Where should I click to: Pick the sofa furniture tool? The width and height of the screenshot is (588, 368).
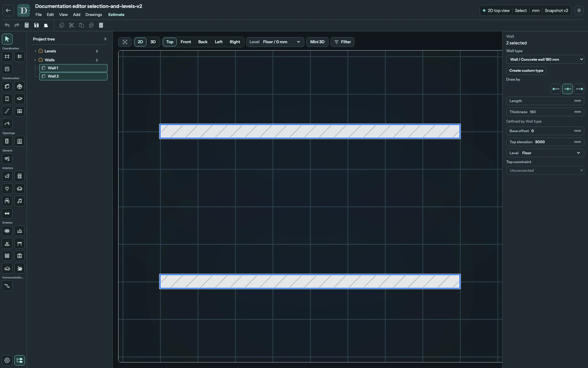point(20,189)
